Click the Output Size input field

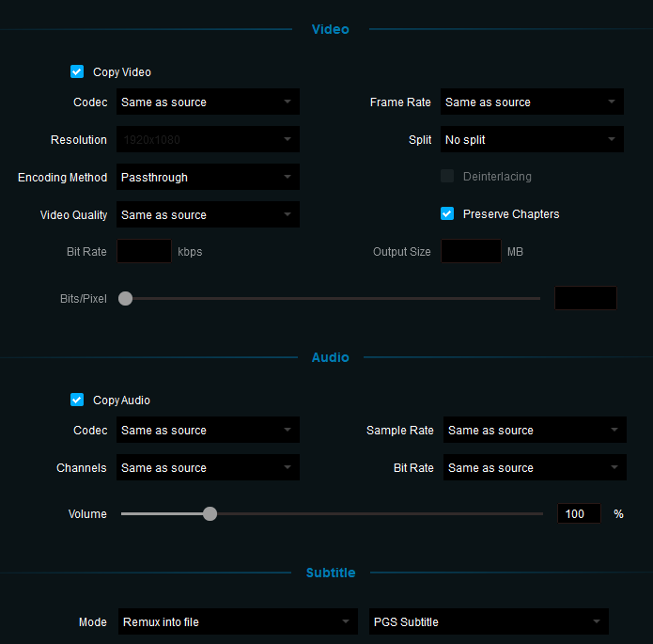point(471,251)
